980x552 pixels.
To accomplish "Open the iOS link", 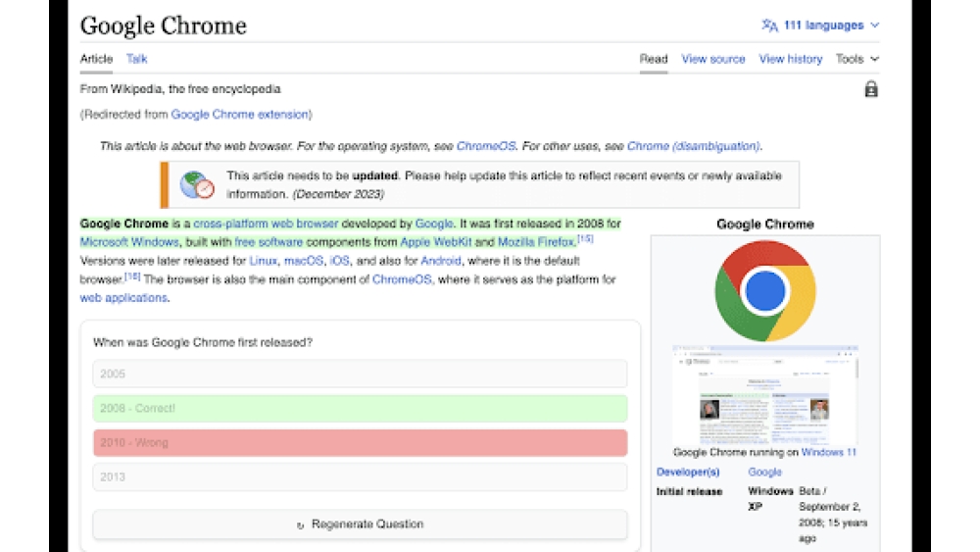I will tap(339, 261).
